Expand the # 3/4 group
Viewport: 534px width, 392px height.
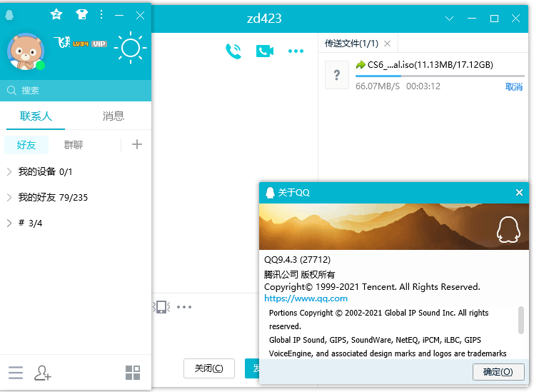[x=9, y=223]
